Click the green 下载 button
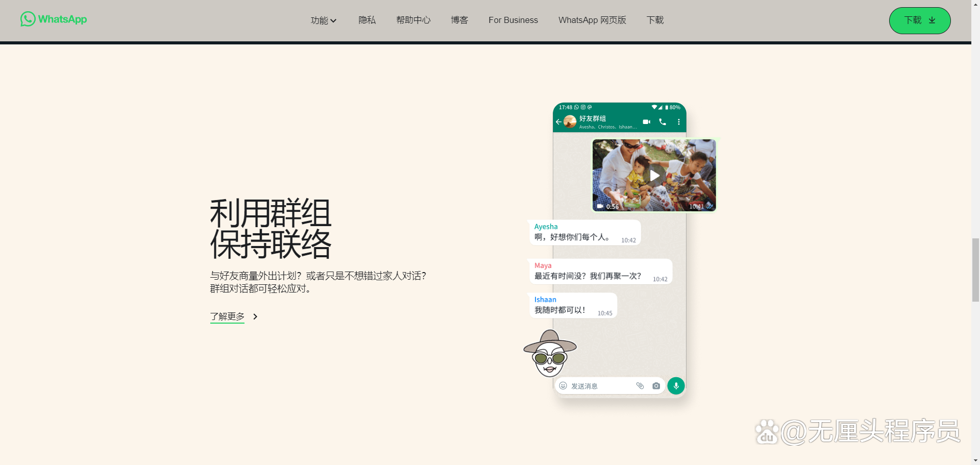Viewport: 980px width, 465px height. coord(920,20)
